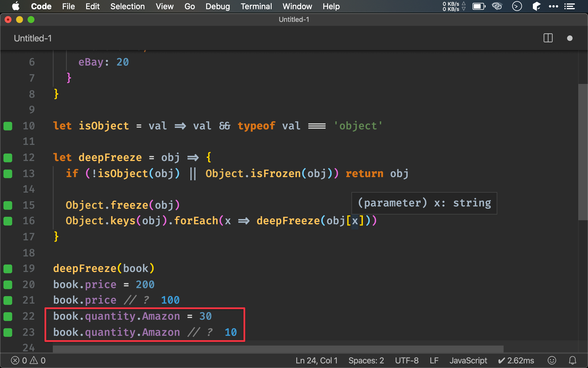Viewport: 588px width, 368px height.
Task: Click the split editor icon
Action: point(548,38)
